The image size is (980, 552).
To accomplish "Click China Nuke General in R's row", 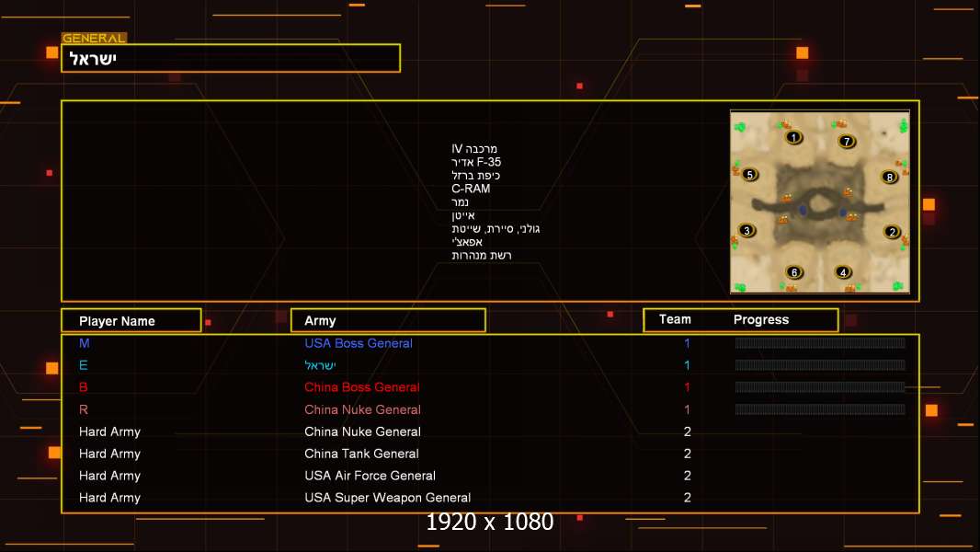I will 362,409.
